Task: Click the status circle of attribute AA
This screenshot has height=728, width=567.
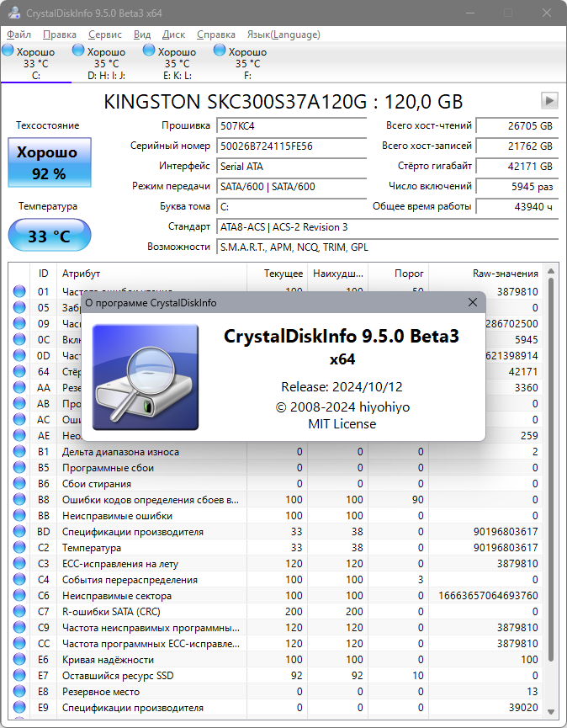Action: click(x=19, y=388)
